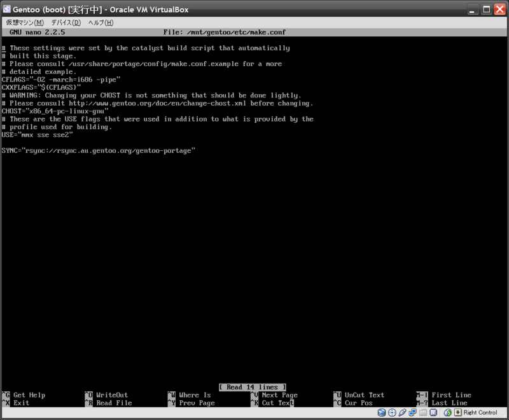The height and width of the screenshot is (420, 509).
Task: Click the ^O WriteOut shortcut
Action: point(106,395)
